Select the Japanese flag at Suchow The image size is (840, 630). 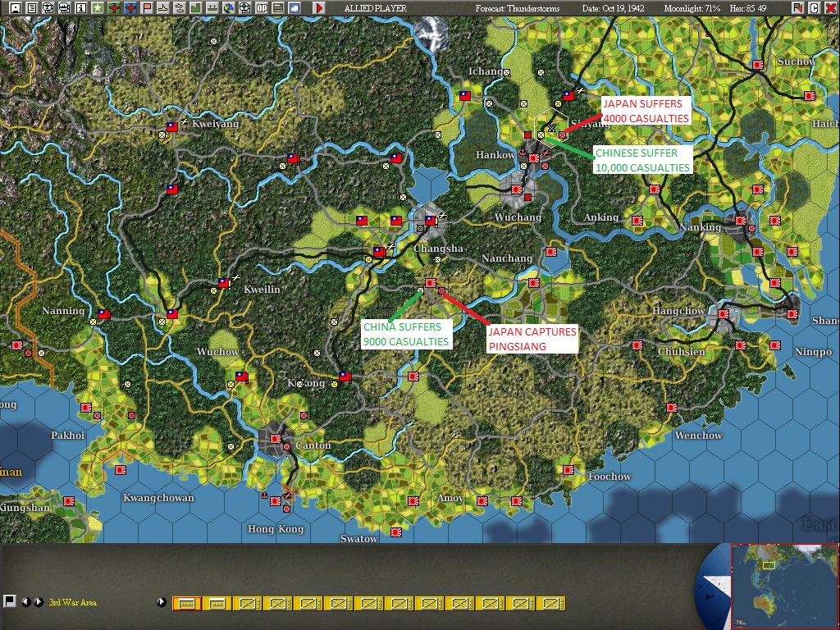click(x=757, y=65)
